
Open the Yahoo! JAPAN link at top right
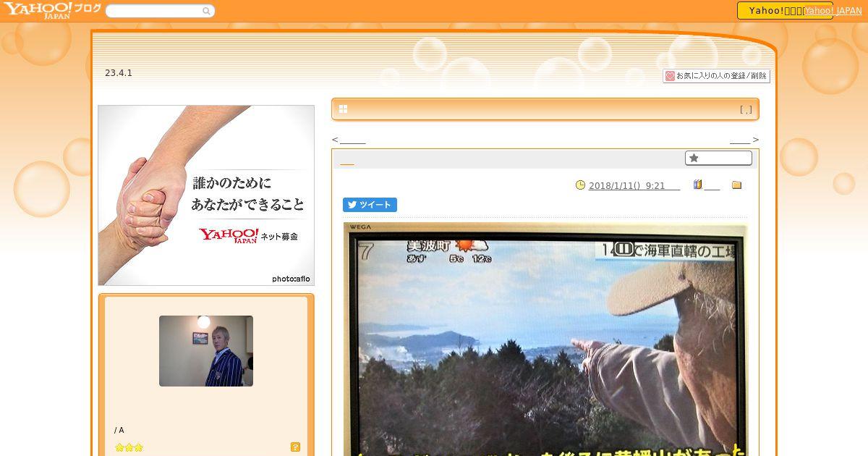click(x=833, y=11)
